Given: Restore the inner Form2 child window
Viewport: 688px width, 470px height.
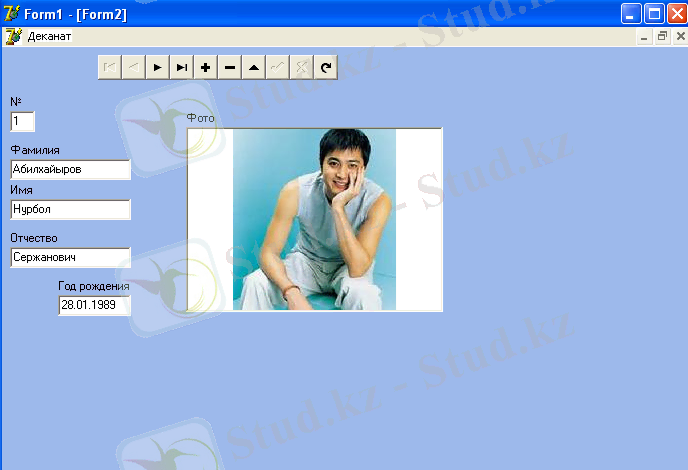Looking at the screenshot, I should 662,37.
